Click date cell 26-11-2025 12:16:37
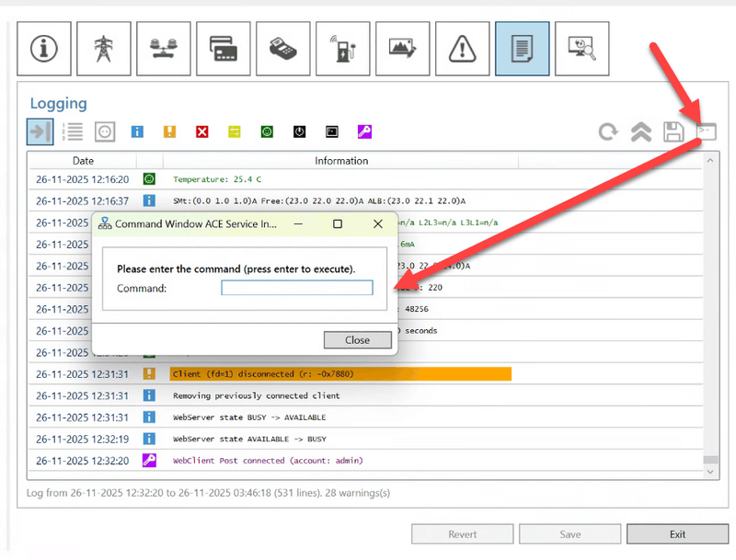This screenshot has width=736, height=560. tap(82, 200)
